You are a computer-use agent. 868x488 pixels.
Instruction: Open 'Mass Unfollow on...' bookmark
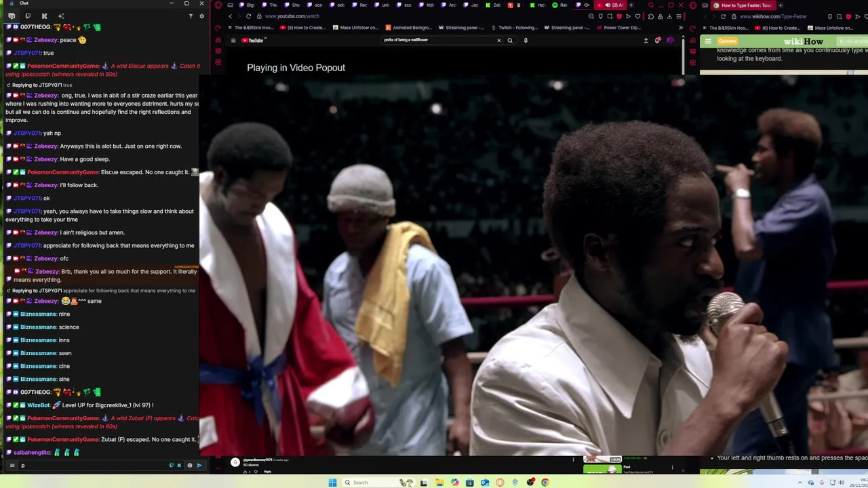tap(355, 28)
